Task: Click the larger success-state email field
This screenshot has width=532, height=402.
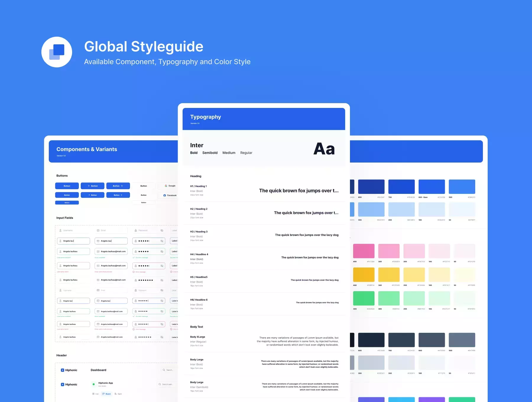Action: pos(111,252)
